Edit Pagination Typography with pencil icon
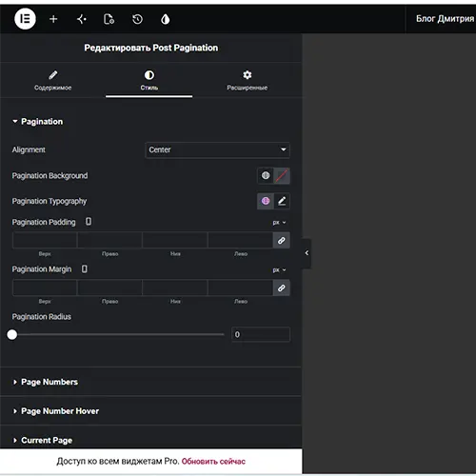This screenshot has width=476, height=476. tap(282, 201)
